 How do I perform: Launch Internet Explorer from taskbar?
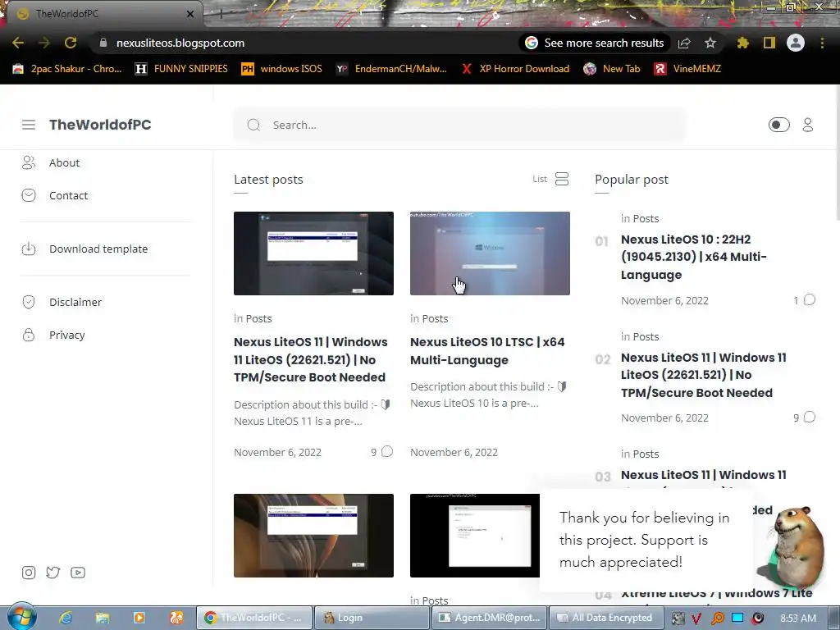click(x=66, y=618)
